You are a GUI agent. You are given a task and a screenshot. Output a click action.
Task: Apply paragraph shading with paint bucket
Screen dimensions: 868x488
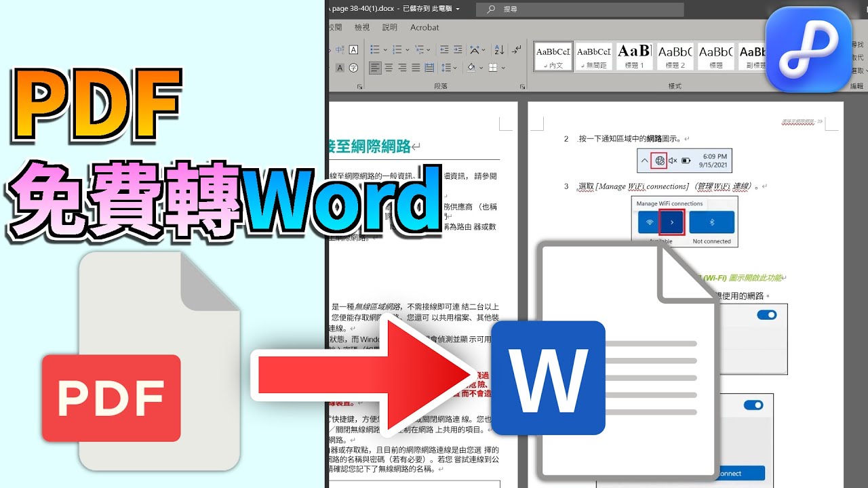tap(471, 68)
